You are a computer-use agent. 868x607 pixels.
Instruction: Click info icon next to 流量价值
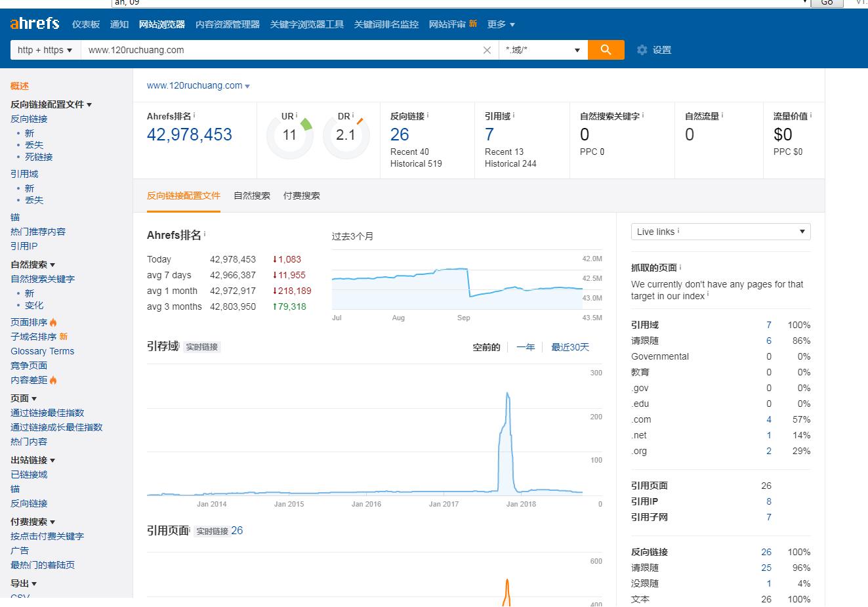point(811,115)
